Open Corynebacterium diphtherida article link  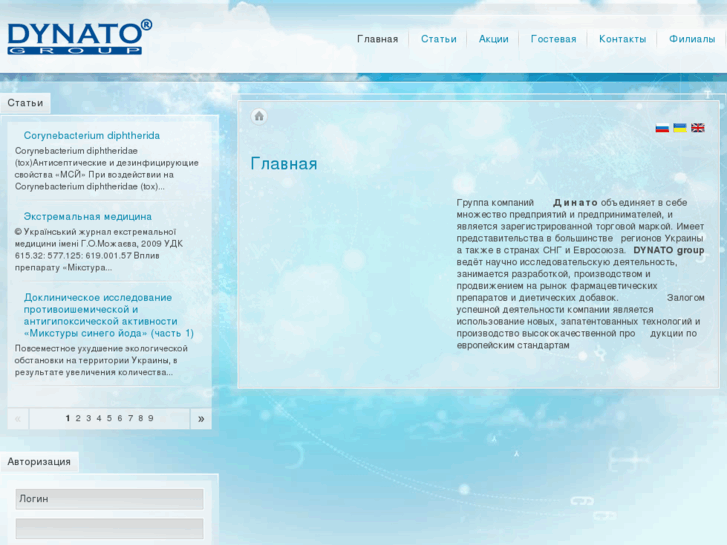click(x=92, y=135)
